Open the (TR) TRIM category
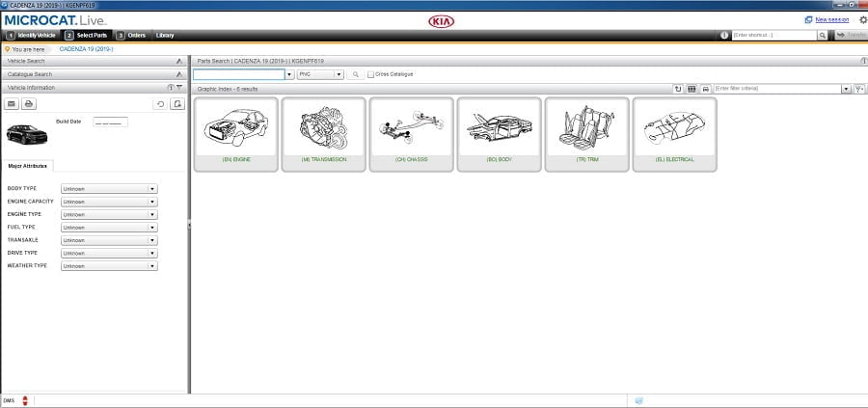Viewport: 868px width, 408px height. point(586,134)
